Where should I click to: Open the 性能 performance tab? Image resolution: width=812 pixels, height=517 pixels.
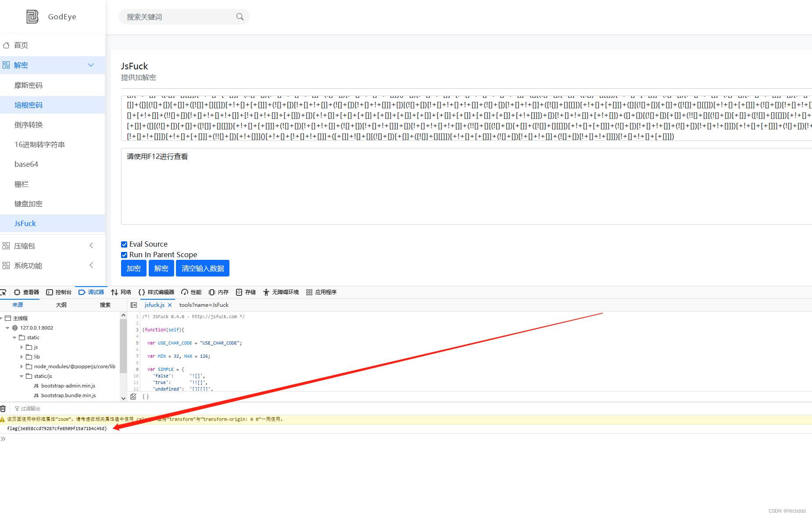tap(191, 292)
